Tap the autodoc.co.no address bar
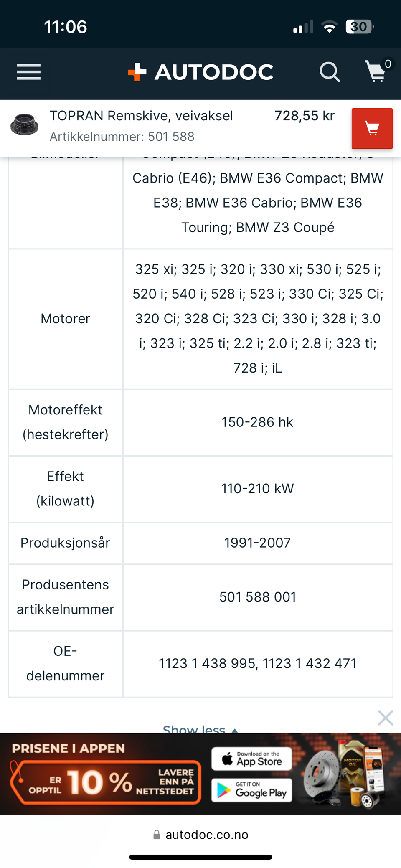 (x=200, y=835)
